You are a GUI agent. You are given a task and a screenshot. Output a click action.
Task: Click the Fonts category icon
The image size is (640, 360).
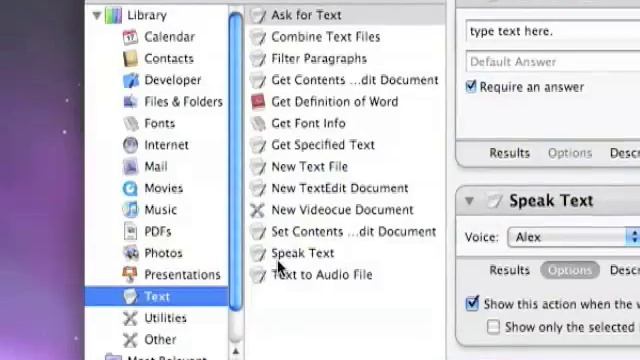pyautogui.click(x=131, y=123)
